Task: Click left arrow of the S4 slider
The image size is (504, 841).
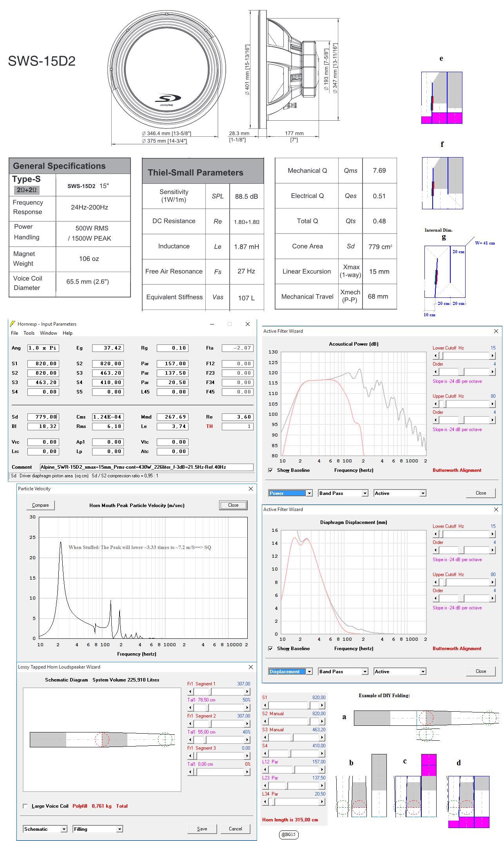Action: [265, 754]
